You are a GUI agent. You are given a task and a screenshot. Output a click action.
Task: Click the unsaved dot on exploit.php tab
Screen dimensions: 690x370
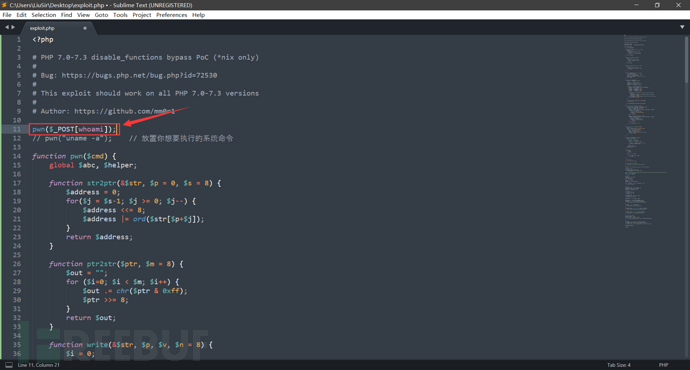[85, 28]
